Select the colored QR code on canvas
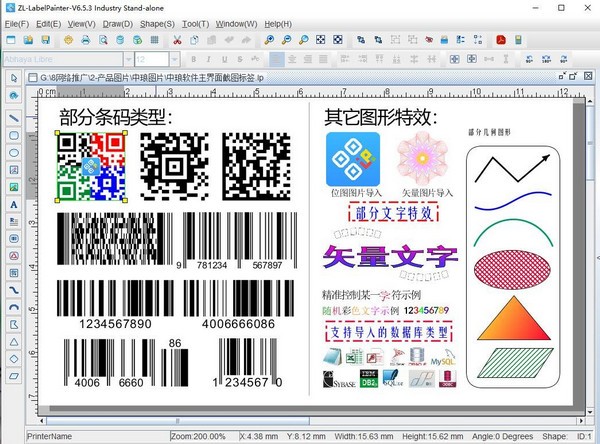 (91, 166)
